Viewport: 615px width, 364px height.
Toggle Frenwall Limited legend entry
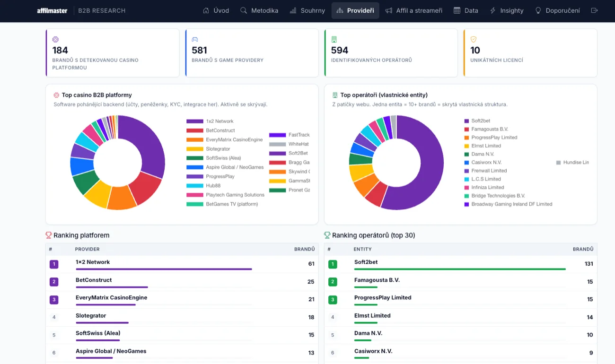pyautogui.click(x=485, y=171)
